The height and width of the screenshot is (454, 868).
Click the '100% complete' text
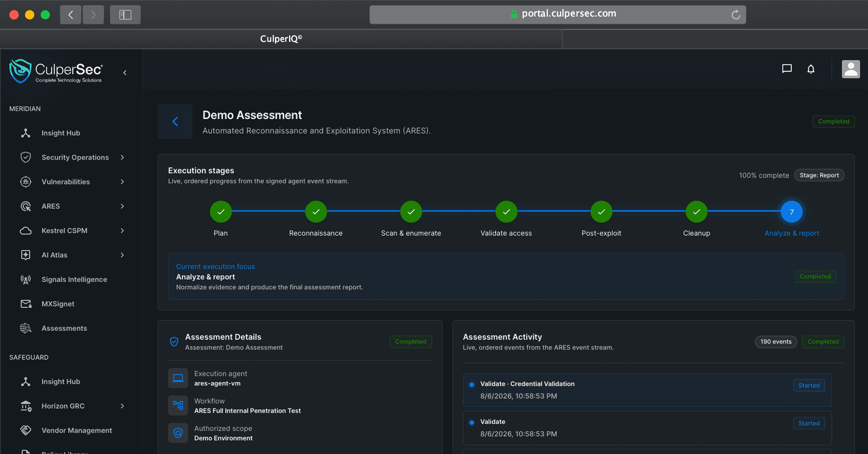coord(764,175)
